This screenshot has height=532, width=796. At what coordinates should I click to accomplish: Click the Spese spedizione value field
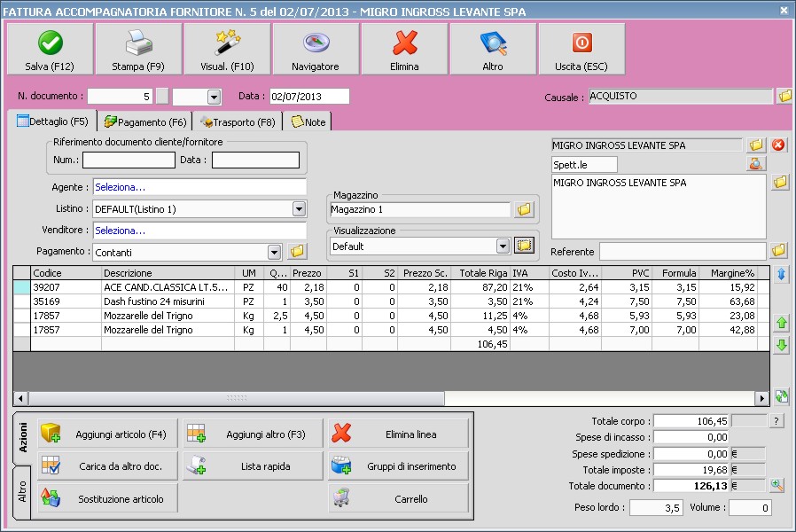[x=691, y=454]
